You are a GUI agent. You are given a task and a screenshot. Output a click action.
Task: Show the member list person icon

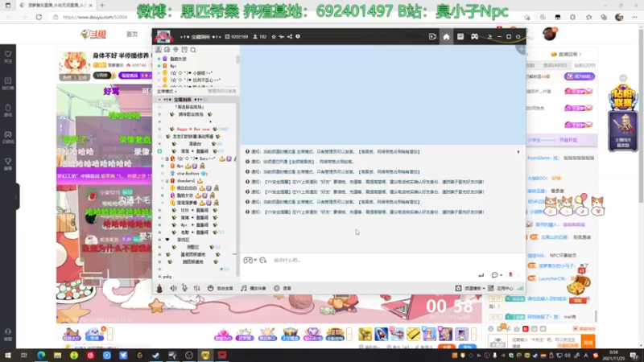point(158,50)
